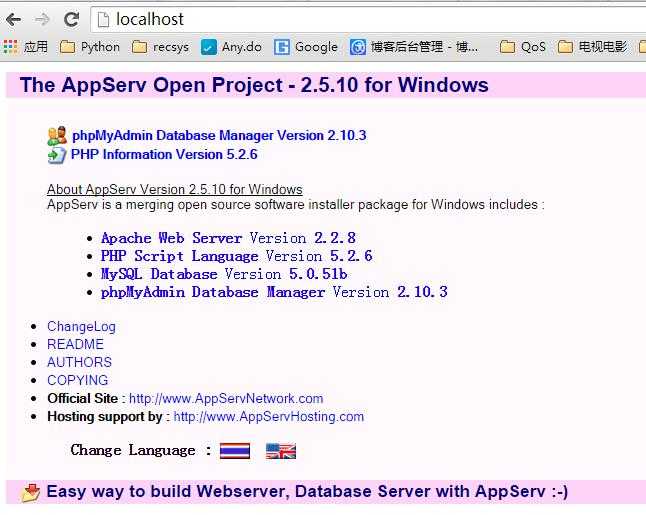Open PHP Script Language link
Viewport: 646px width, 515px height.
pos(180,256)
